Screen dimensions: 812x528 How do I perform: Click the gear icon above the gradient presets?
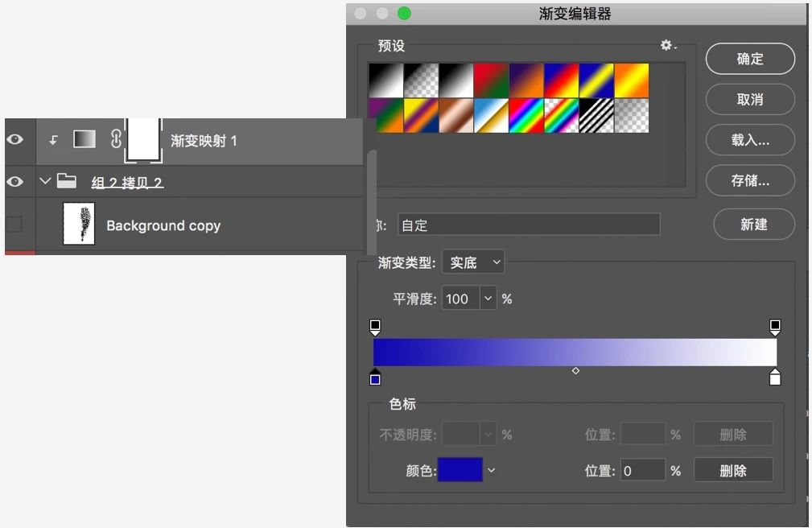pyautogui.click(x=665, y=46)
